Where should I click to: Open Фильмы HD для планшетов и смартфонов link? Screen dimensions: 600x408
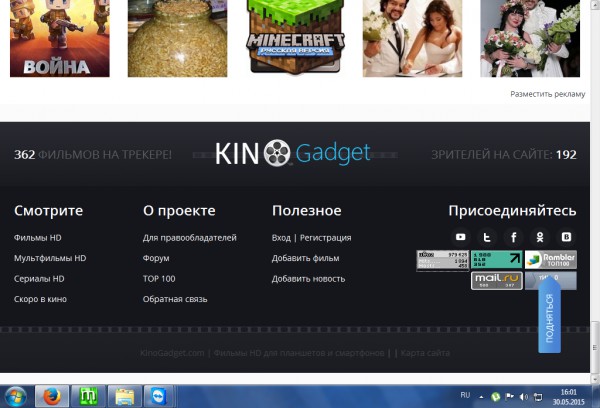point(298,353)
